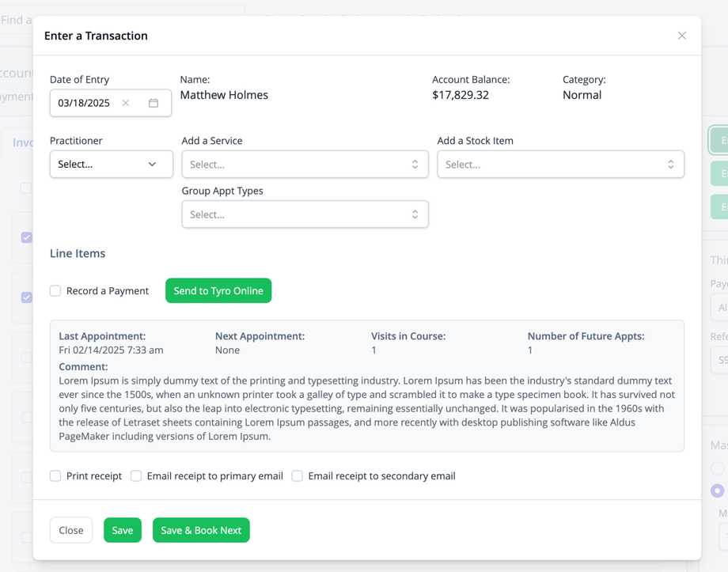
Task: Open the calendar date picker
Action: click(154, 103)
